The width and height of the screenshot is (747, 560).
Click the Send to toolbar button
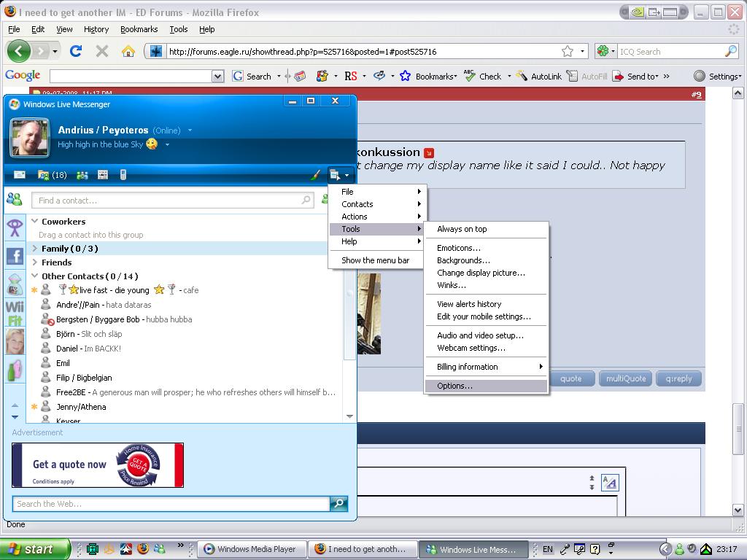coord(635,76)
